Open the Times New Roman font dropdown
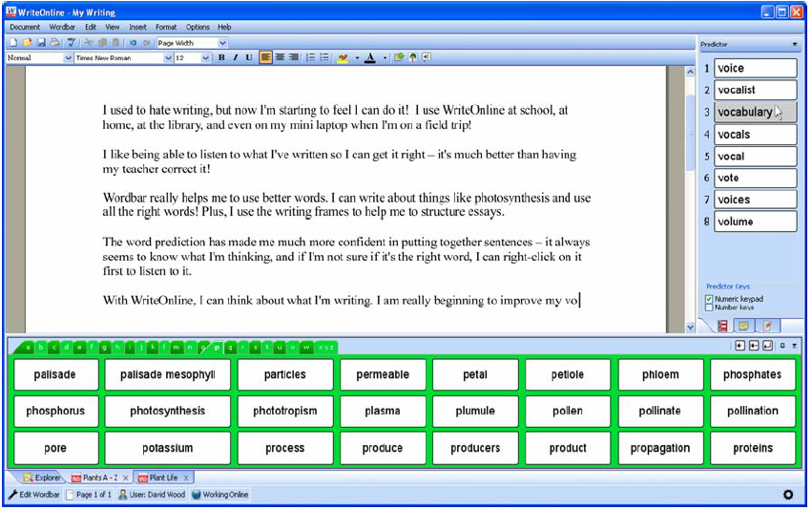 point(168,58)
